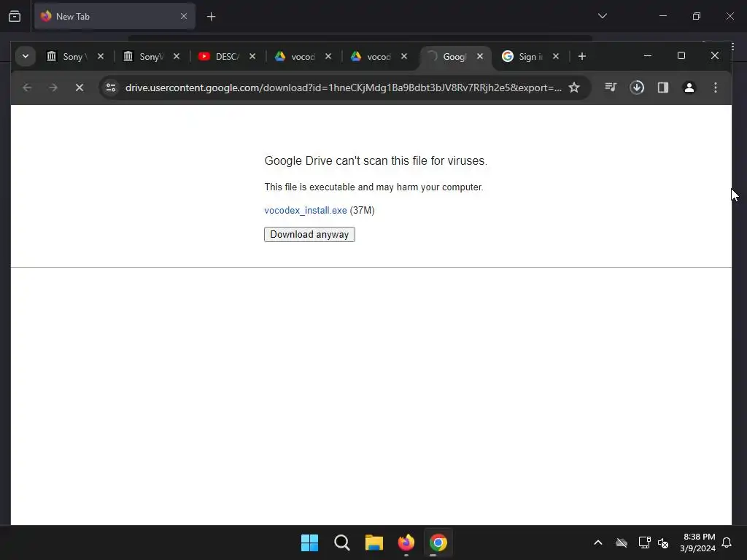Click the Chrome taskbar icon

tap(438, 542)
